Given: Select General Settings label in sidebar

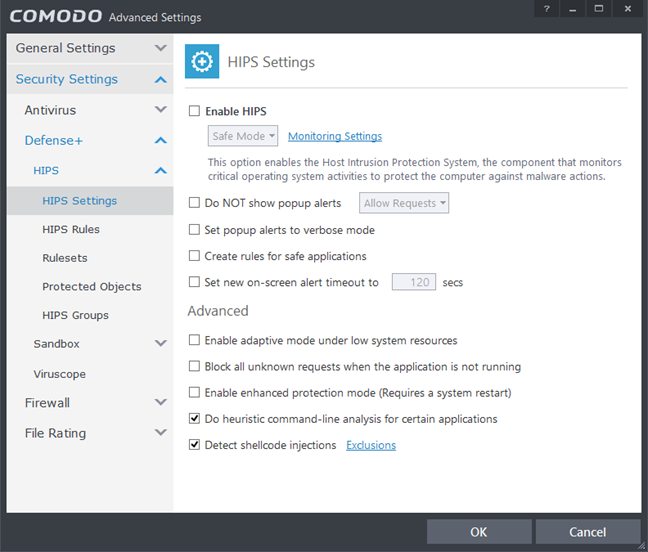Looking at the screenshot, I should [x=65, y=48].
